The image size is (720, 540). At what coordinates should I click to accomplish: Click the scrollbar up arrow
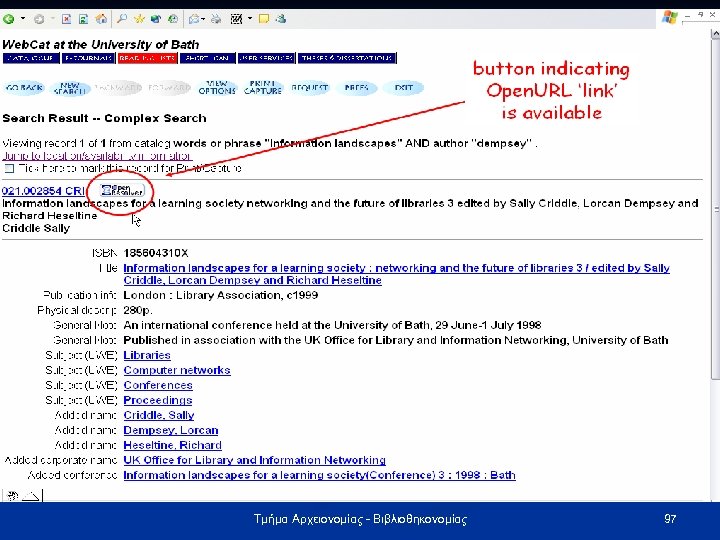point(715,34)
